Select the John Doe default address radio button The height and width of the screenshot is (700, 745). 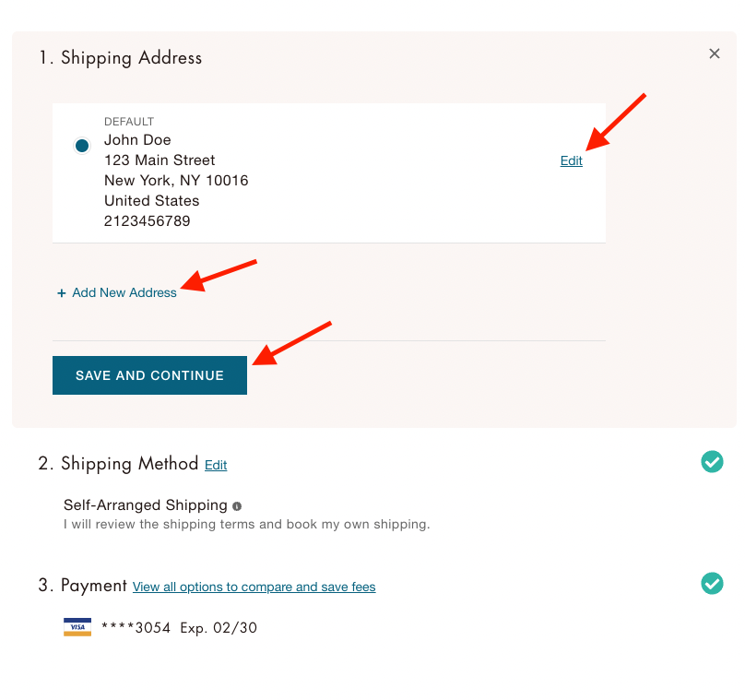pyautogui.click(x=82, y=146)
